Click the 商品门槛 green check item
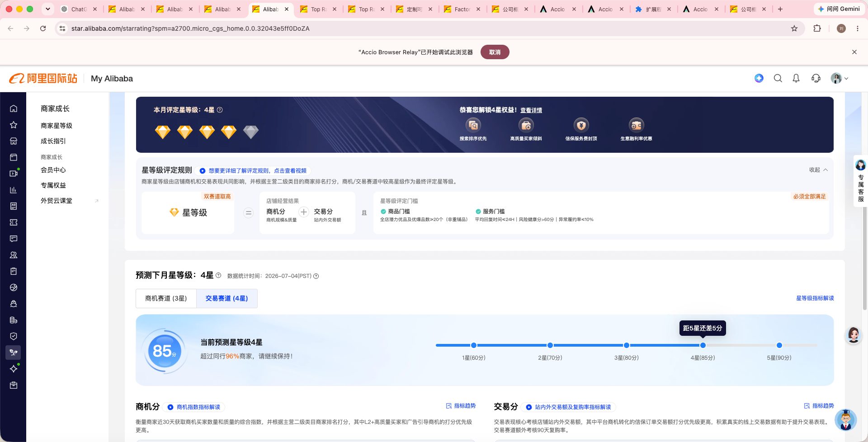The width and height of the screenshot is (868, 442). point(396,212)
